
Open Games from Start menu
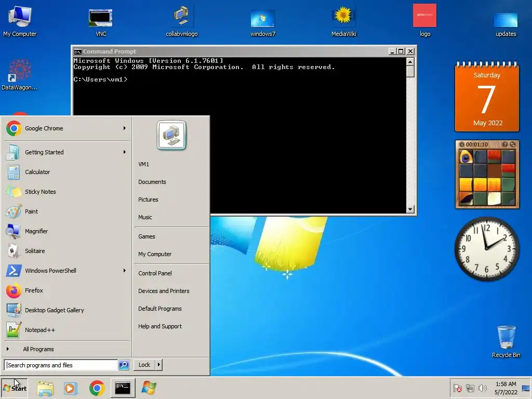click(147, 236)
